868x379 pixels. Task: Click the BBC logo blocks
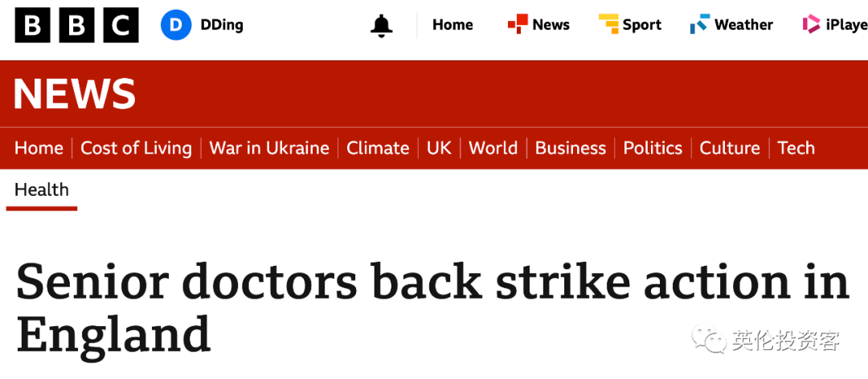tap(76, 25)
